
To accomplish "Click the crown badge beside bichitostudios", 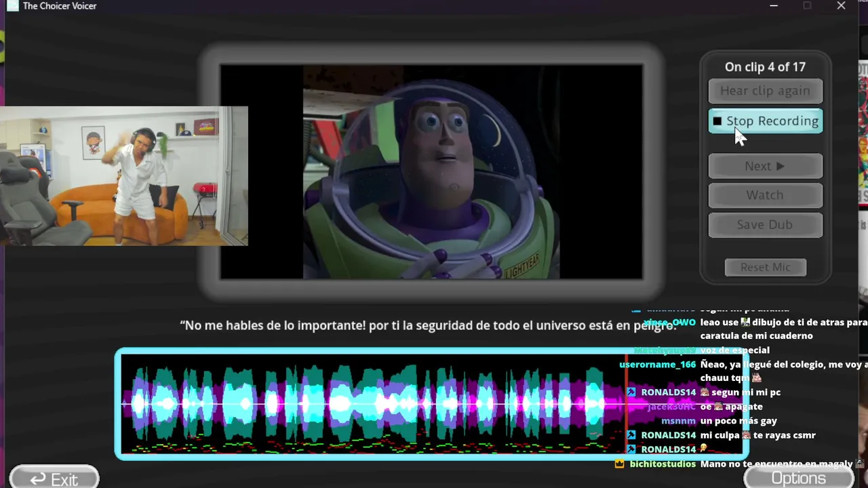I will (619, 464).
